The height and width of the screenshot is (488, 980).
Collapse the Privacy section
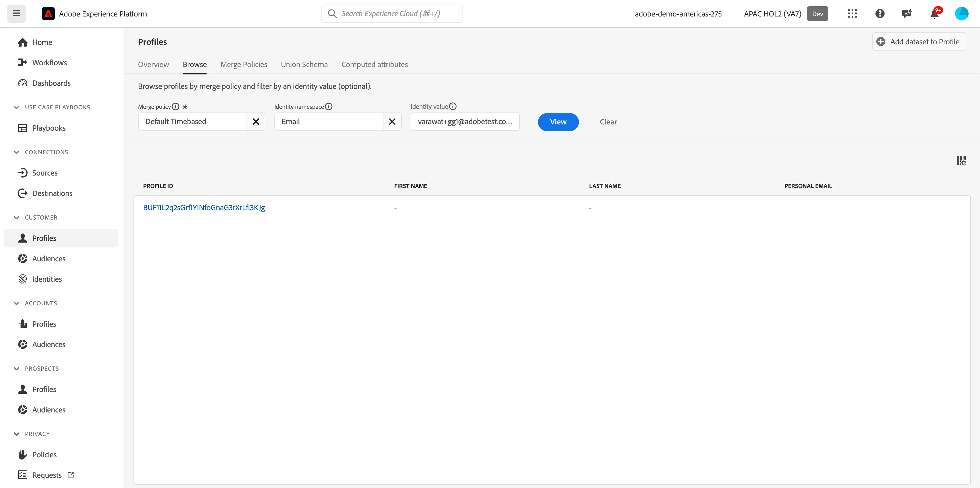click(16, 434)
